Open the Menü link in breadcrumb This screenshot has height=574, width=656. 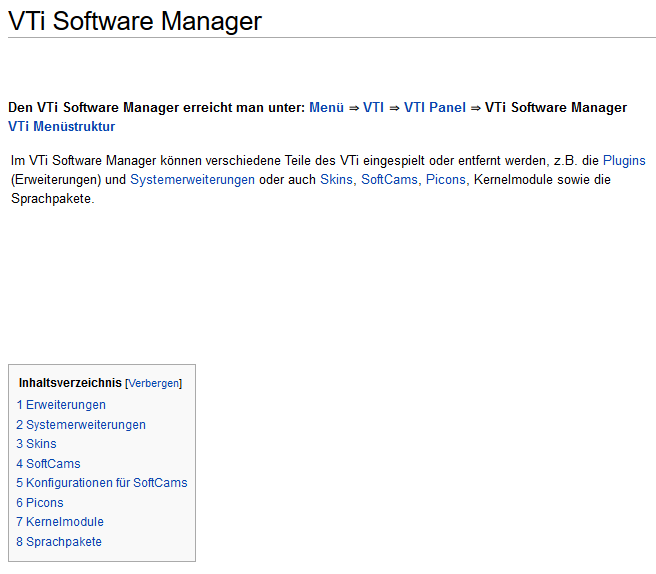coord(326,108)
